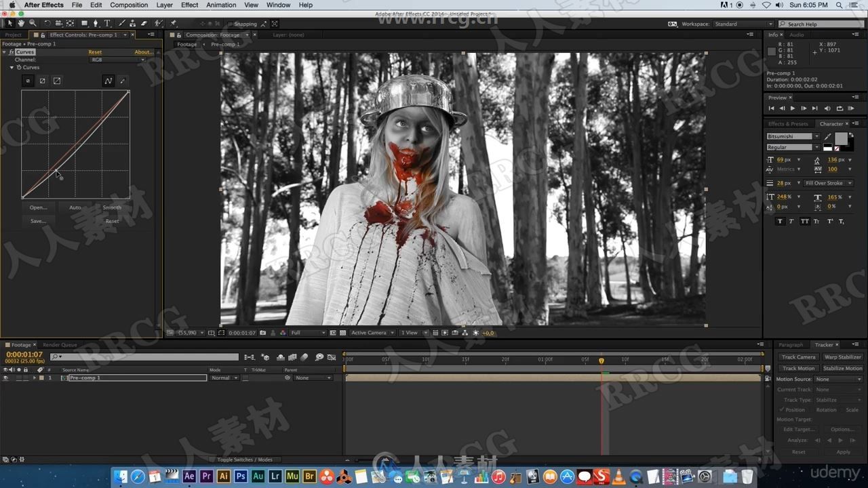
Task: Open the Fill Over Stroke dropdown
Action: pyautogui.click(x=828, y=183)
